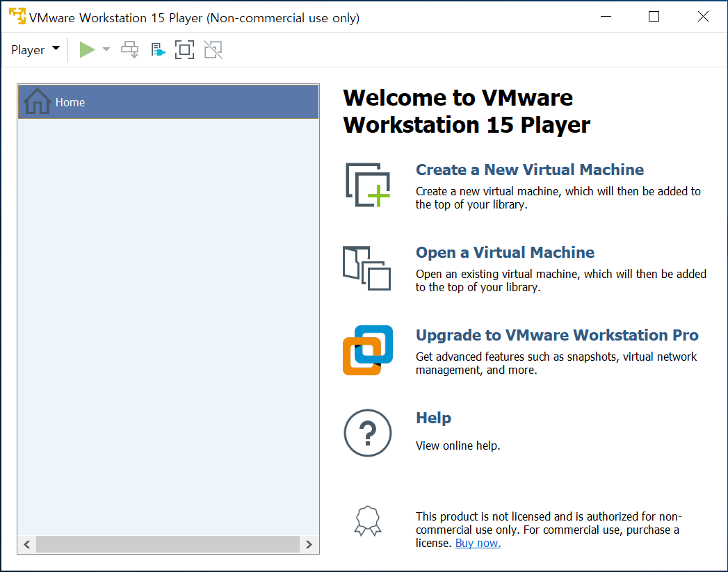Viewport: 728px width, 572px height.
Task: Open the Player menu dropdown
Action: click(x=35, y=49)
